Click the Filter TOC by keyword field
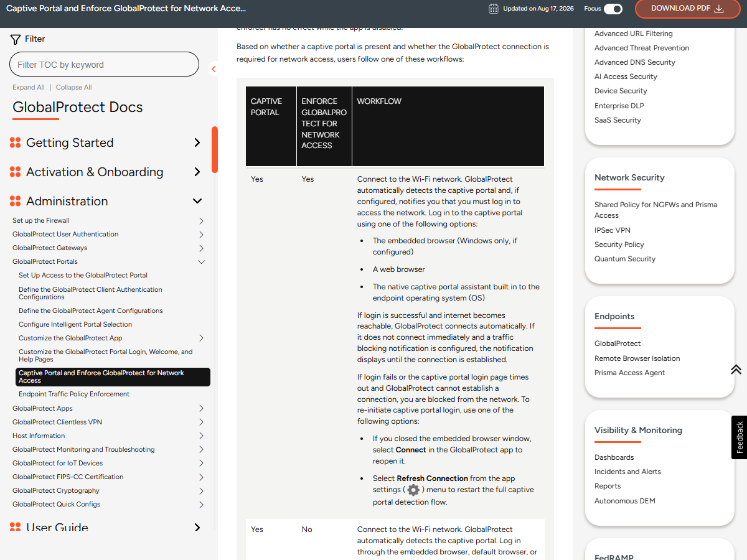747x560 pixels. tap(104, 65)
